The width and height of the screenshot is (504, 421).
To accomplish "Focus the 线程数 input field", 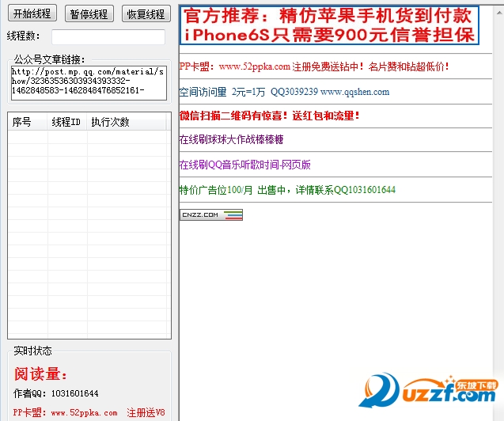I will pyautogui.click(x=108, y=36).
